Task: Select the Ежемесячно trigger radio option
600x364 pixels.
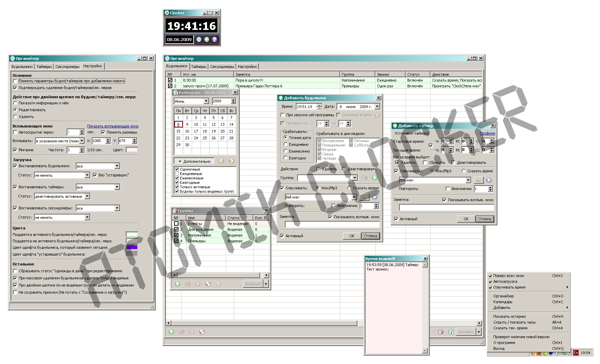Action: click(286, 151)
